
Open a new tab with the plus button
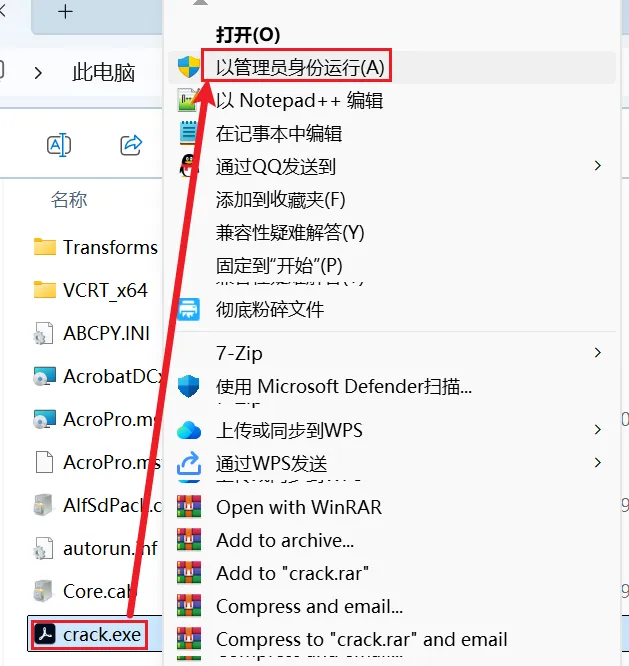tap(65, 11)
